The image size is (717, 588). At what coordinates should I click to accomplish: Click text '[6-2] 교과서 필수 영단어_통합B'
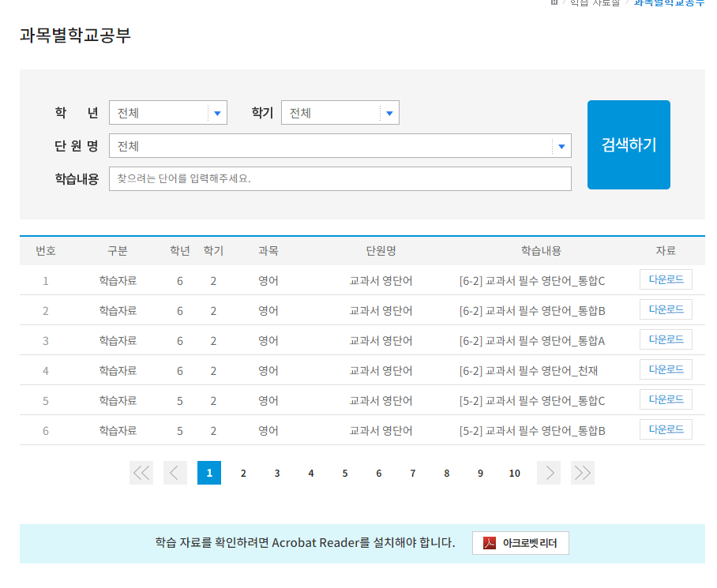[x=531, y=311]
